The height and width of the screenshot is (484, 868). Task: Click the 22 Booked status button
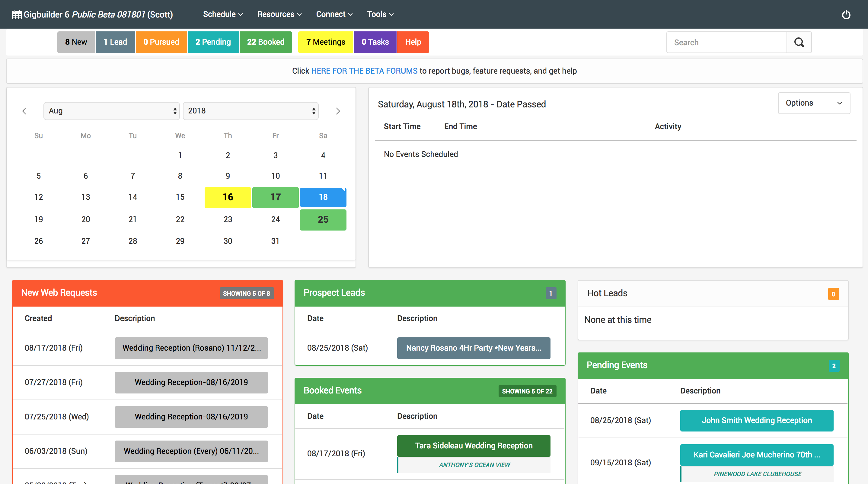(x=266, y=42)
